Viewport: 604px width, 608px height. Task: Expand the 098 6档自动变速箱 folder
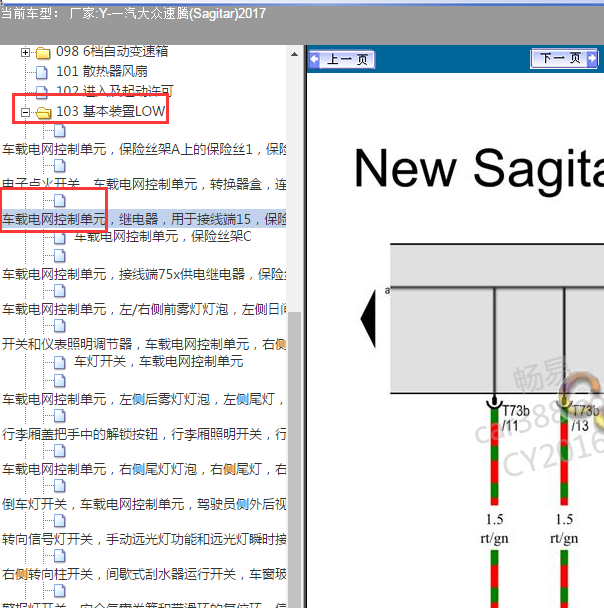click(25, 52)
